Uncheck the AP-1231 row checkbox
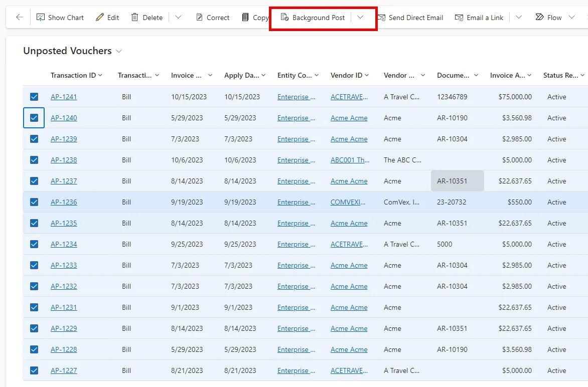 coord(34,307)
